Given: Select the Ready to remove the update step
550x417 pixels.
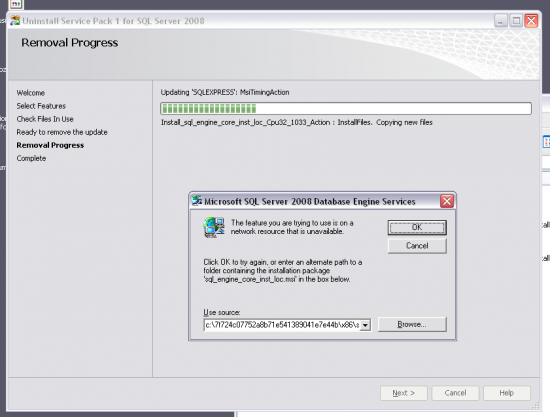Looking at the screenshot, I should coord(62,132).
